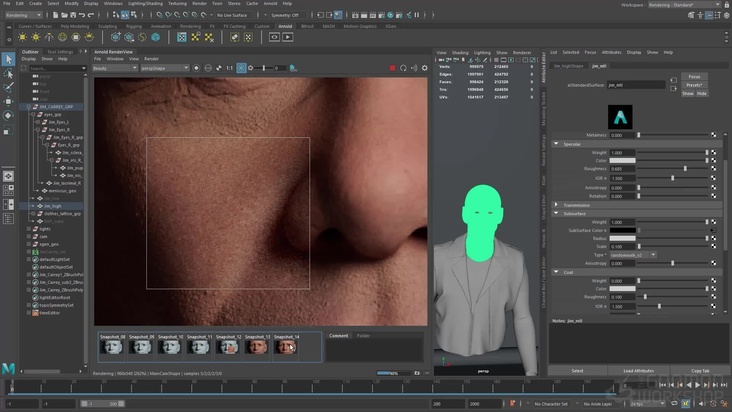
Task: Toggle the crop region icon in RenderView
Action: click(240, 68)
